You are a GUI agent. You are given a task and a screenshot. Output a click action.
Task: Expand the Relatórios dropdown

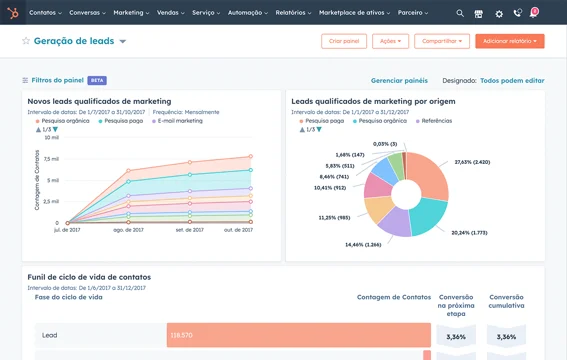pyautogui.click(x=293, y=13)
